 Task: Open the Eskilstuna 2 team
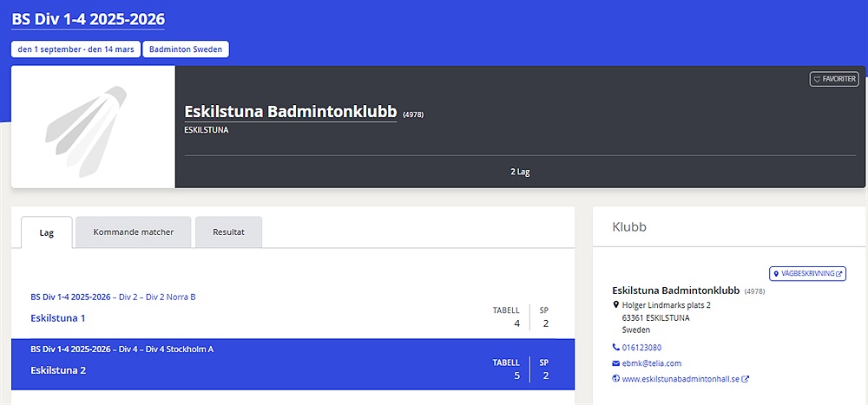point(58,370)
